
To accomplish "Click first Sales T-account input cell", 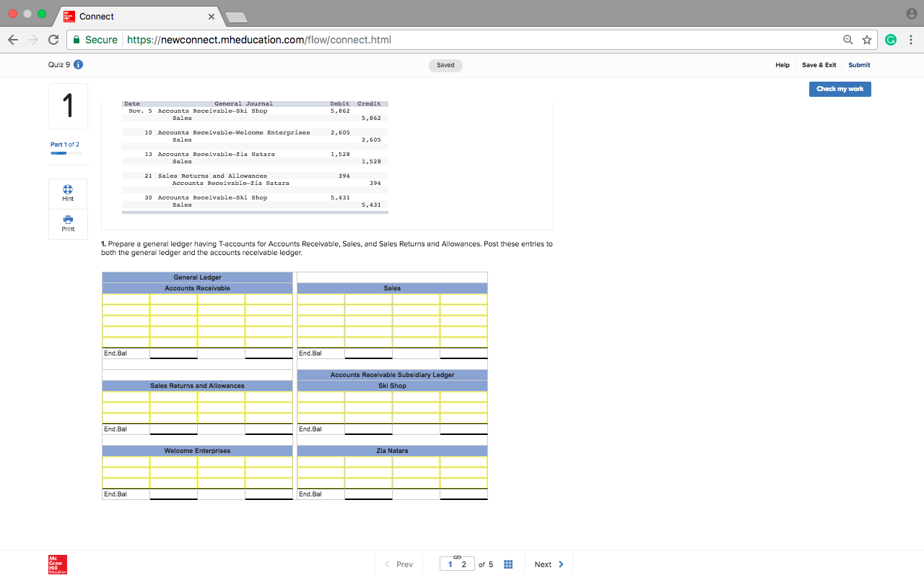I will [321, 299].
